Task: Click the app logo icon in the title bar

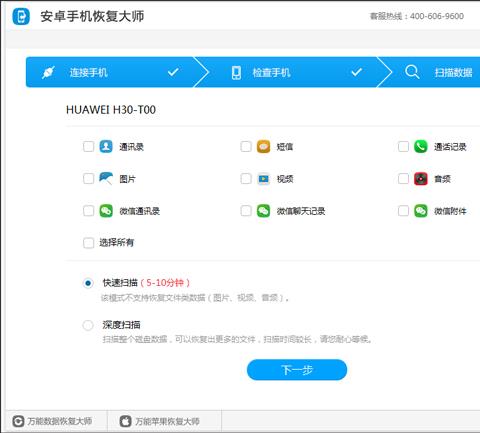Action: (21, 16)
